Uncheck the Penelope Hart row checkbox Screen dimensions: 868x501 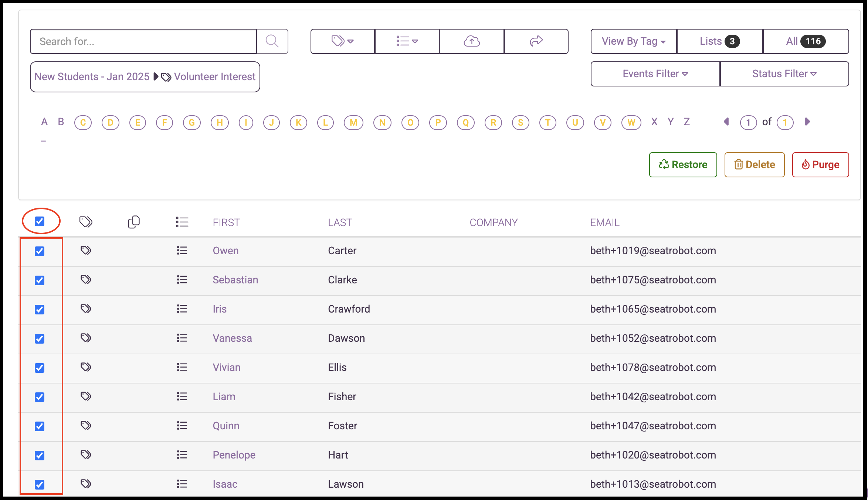pos(40,456)
